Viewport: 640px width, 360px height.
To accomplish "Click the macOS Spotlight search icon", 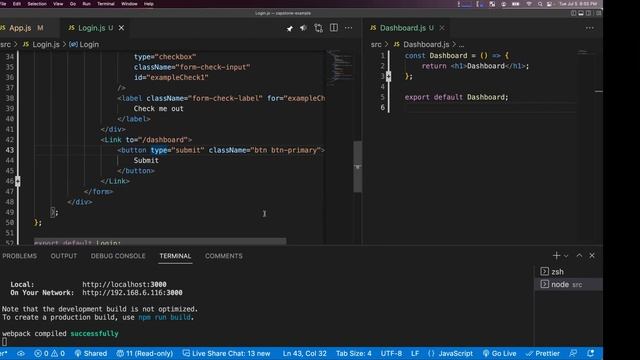I will (x=540, y=4).
